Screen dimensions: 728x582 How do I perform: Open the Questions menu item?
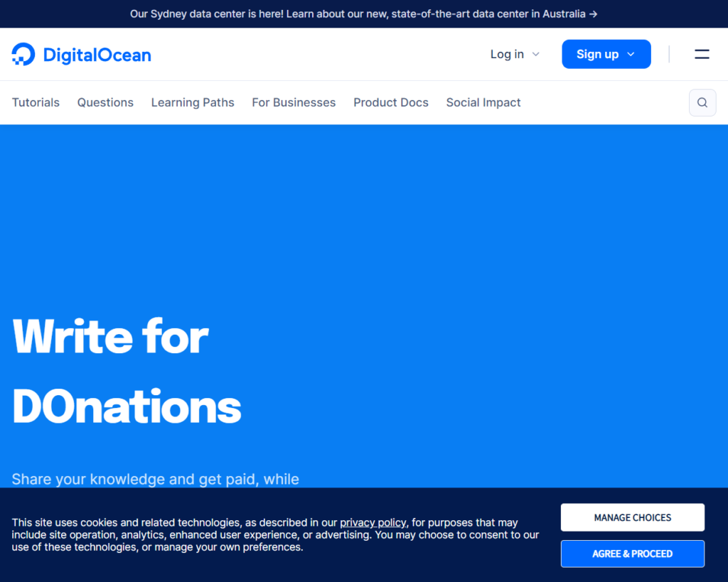[105, 102]
